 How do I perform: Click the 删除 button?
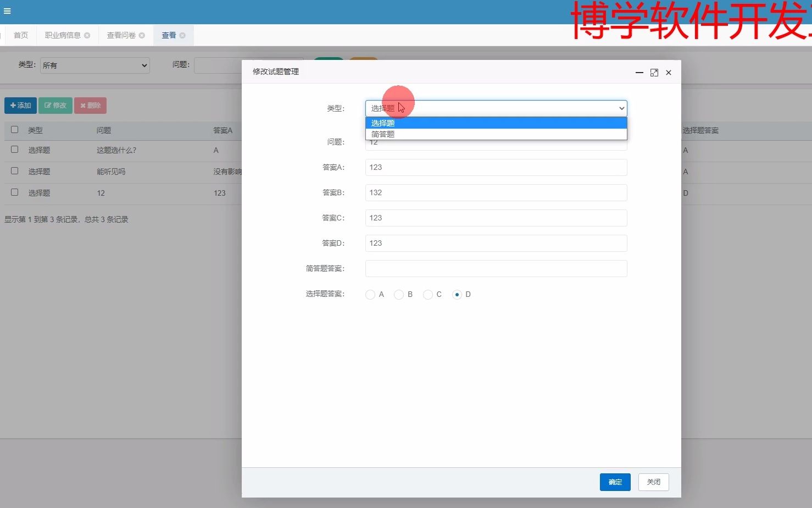pos(91,106)
